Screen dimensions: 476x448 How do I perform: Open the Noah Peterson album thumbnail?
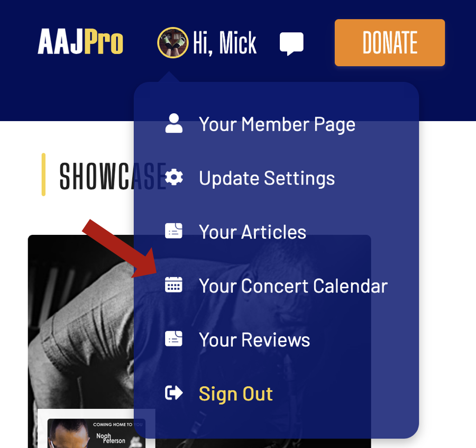coord(97,433)
